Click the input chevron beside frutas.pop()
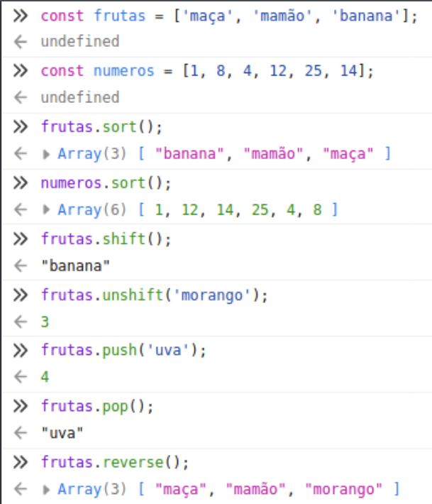The width and height of the screenshot is (432, 504). coord(20,406)
